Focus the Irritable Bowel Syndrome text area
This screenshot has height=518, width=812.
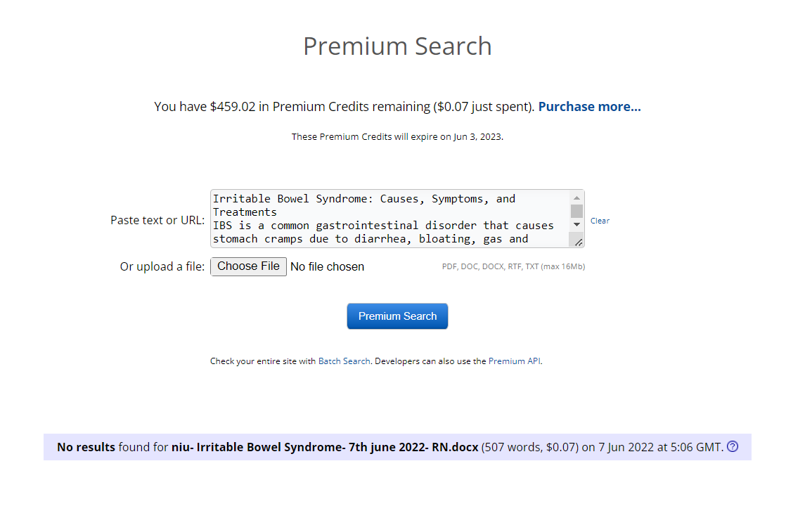click(x=390, y=219)
